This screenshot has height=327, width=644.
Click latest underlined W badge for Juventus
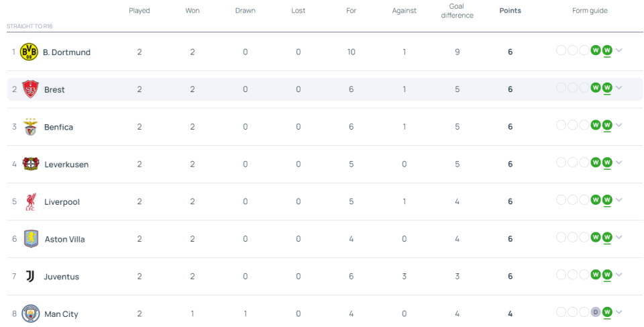tap(607, 275)
